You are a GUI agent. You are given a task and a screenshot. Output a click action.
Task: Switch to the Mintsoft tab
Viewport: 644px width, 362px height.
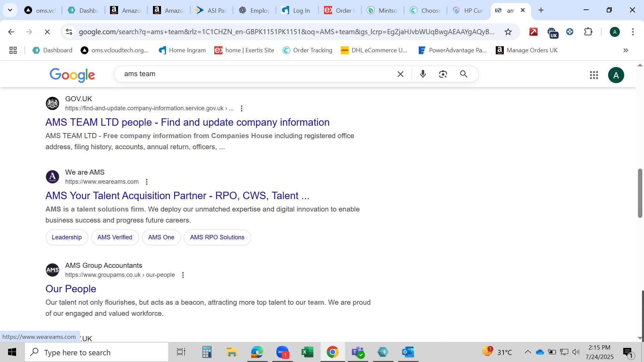383,10
